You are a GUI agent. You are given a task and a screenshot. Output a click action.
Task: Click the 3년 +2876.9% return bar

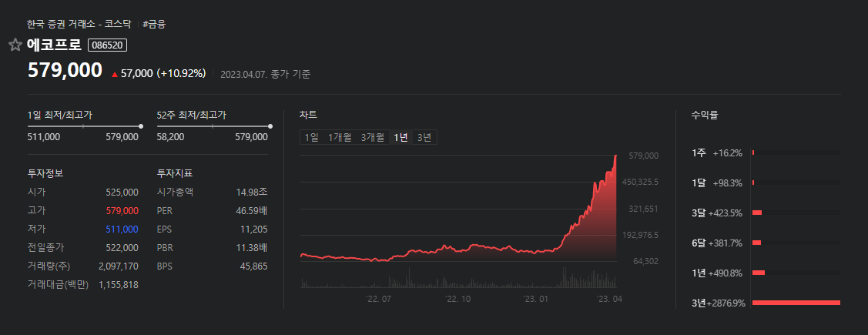796,303
